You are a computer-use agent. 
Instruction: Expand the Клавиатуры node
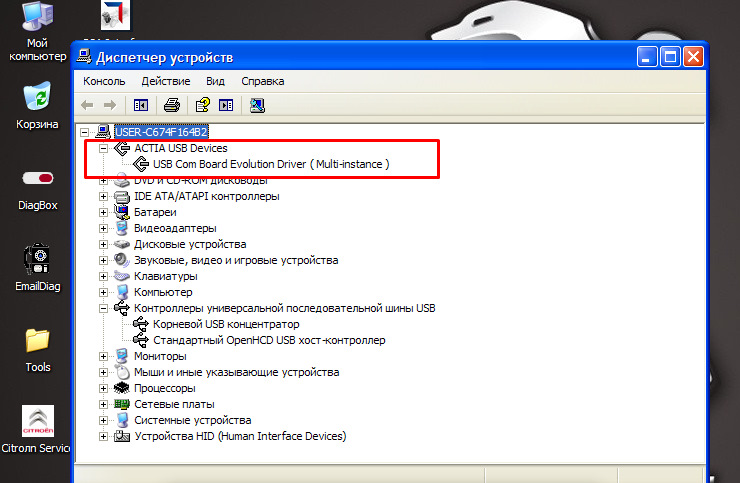coord(103,276)
